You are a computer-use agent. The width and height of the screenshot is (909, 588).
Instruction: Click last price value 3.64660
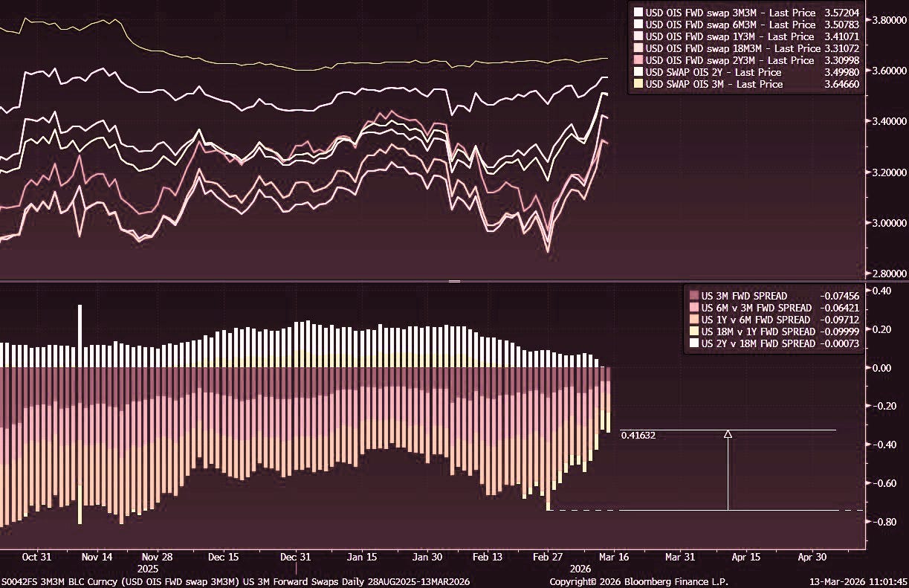[x=841, y=84]
